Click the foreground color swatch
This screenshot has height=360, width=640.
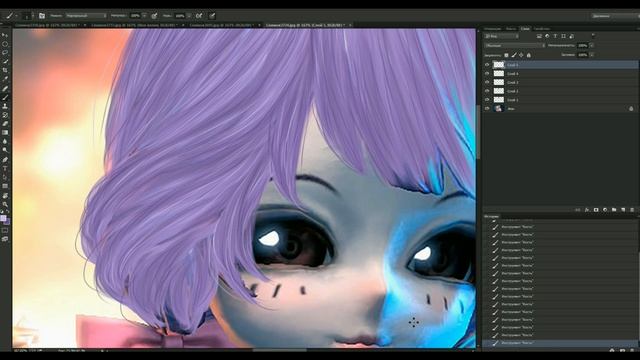3,218
